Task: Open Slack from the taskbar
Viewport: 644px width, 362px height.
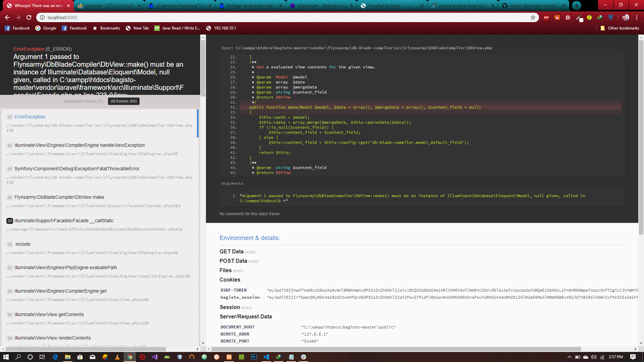Action: (x=304, y=357)
